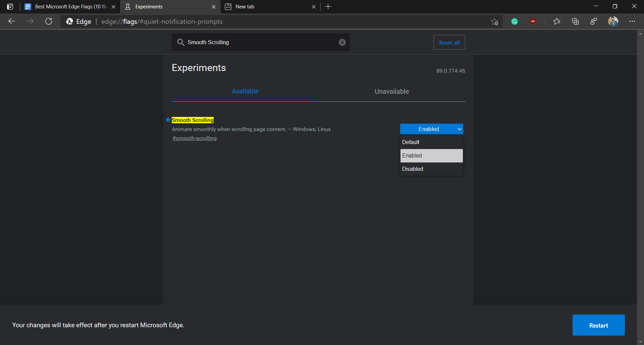Click the forward navigation arrow
This screenshot has height=345, width=644.
[x=30, y=21]
